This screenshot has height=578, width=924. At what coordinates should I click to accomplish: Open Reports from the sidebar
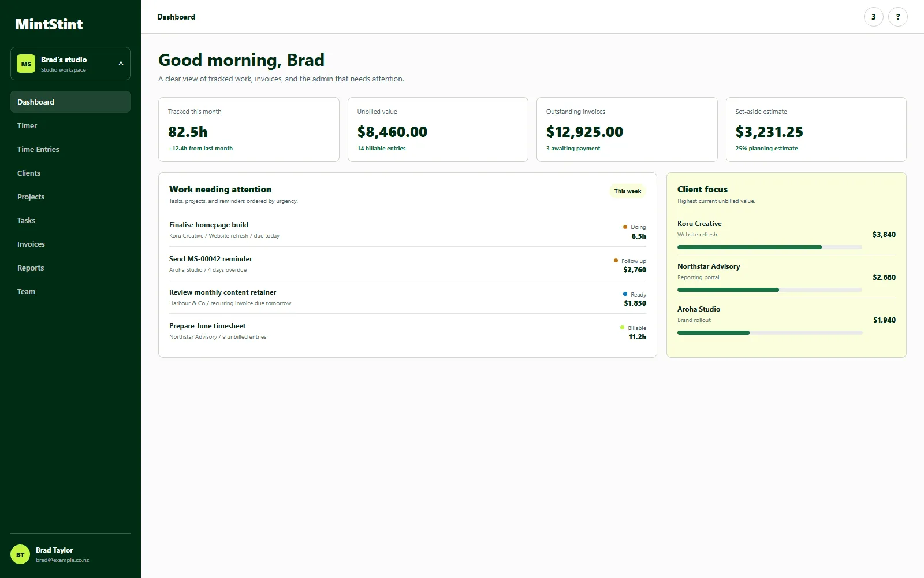[70, 268]
